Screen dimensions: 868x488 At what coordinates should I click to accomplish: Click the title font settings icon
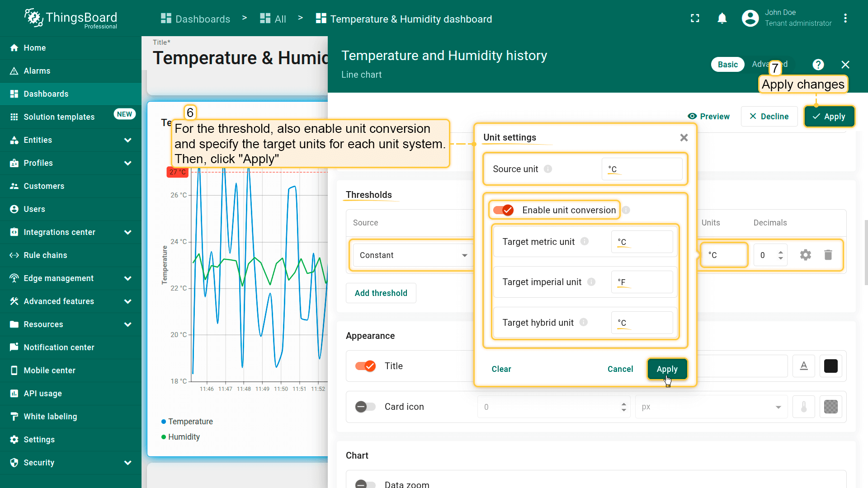tap(804, 366)
